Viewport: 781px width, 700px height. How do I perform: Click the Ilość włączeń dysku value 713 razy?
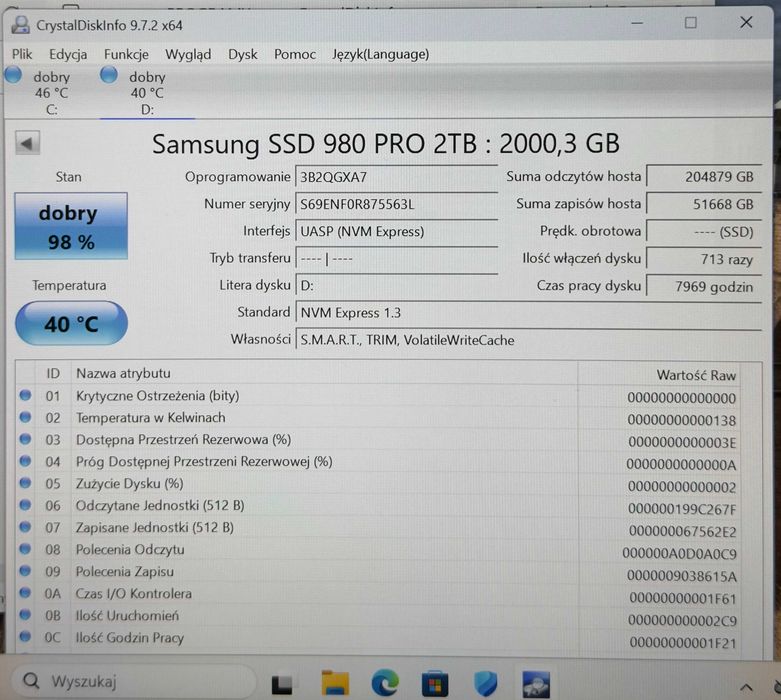tap(704, 259)
